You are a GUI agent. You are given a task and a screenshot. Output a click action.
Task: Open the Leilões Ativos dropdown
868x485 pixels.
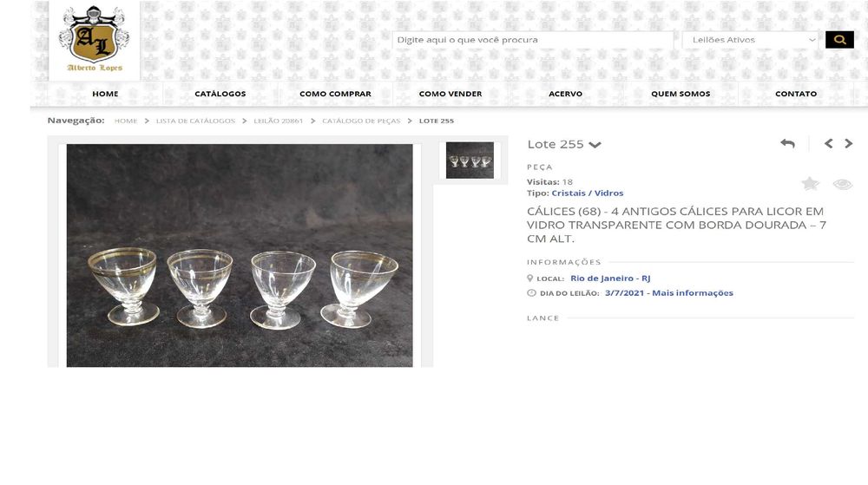751,40
